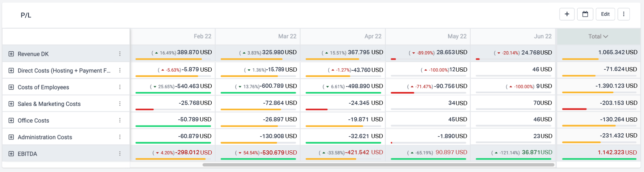Open Office Costs row options menu
Image resolution: width=644 pixels, height=172 pixels.
tap(120, 120)
